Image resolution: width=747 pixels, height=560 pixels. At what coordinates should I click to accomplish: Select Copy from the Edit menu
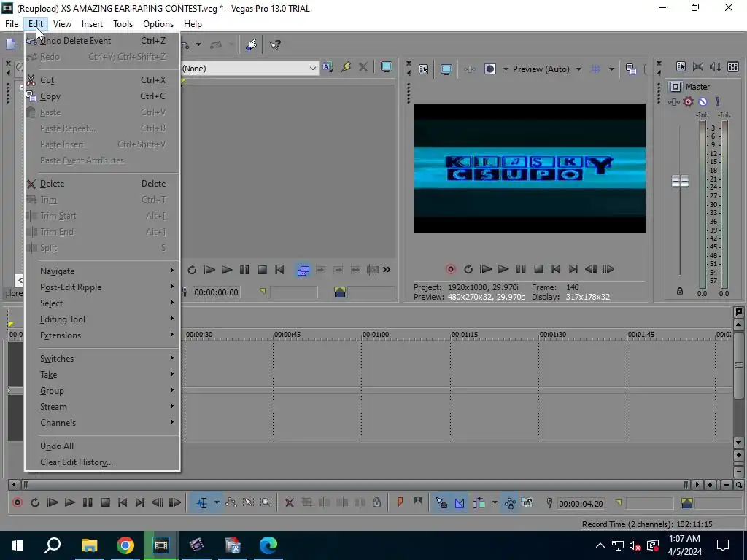(102, 96)
